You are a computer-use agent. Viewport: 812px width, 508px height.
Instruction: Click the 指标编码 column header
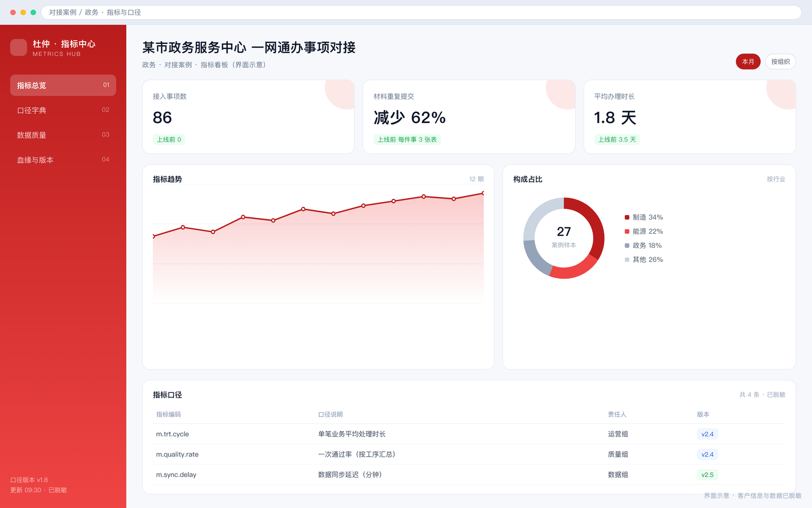click(x=169, y=414)
